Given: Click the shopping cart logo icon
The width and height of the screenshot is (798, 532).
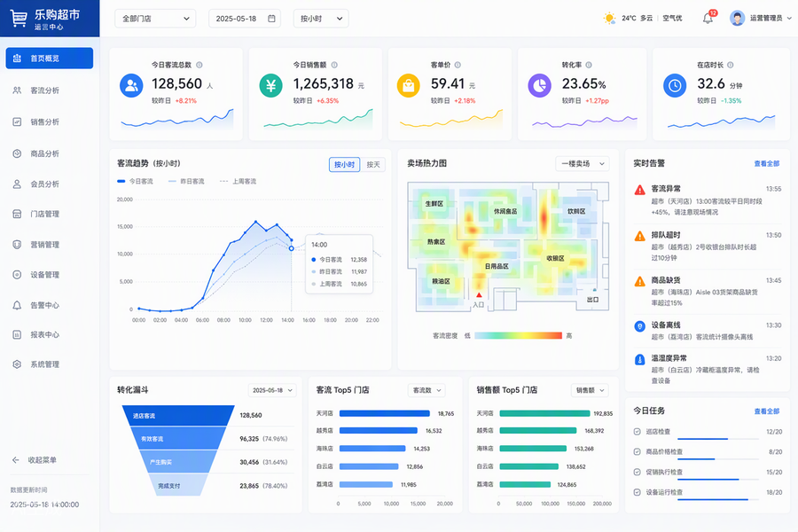Looking at the screenshot, I should (19, 19).
